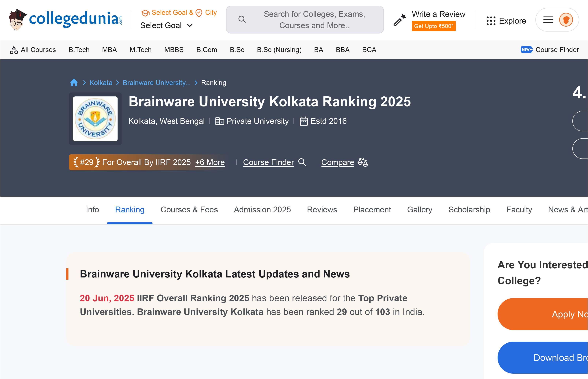Switch to the Placement tab
This screenshot has height=379, width=588.
pos(372,210)
